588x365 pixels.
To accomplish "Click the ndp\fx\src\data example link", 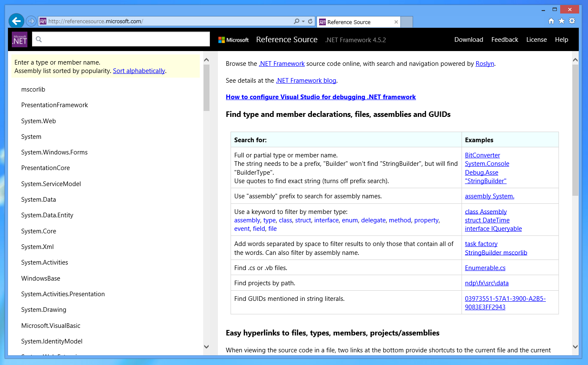I will tap(486, 283).
